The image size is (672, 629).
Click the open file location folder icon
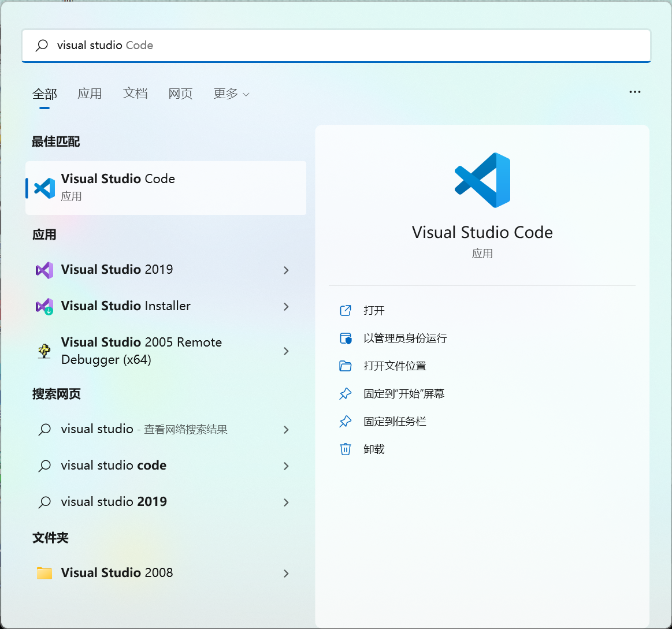346,366
